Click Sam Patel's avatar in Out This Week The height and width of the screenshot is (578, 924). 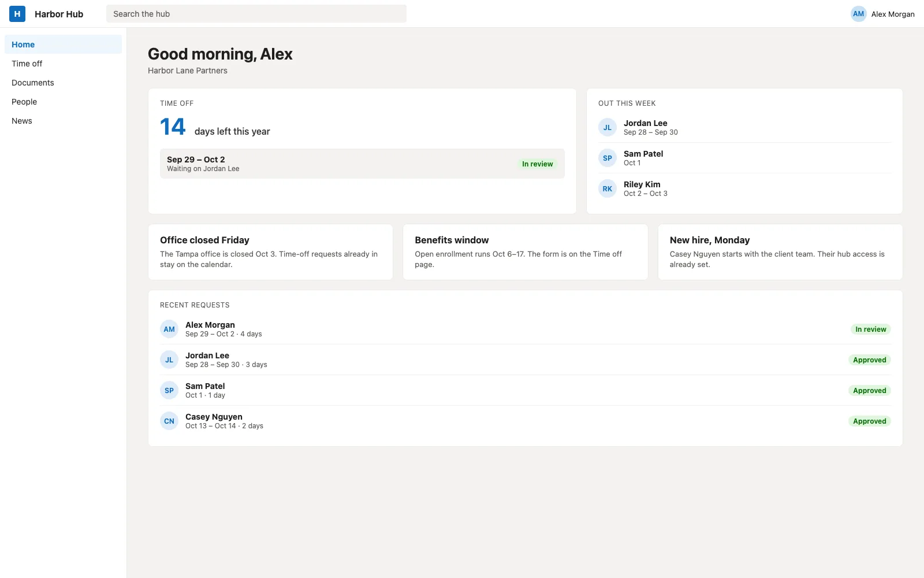(x=608, y=158)
